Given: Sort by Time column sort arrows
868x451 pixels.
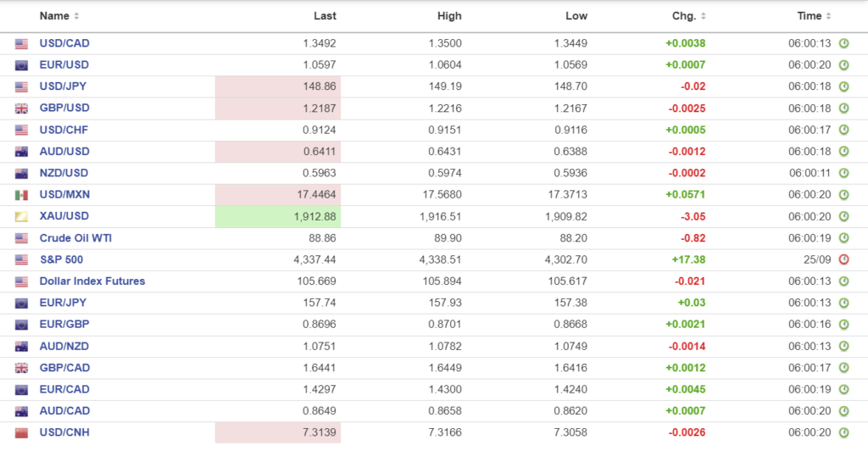Looking at the screenshot, I should (828, 16).
